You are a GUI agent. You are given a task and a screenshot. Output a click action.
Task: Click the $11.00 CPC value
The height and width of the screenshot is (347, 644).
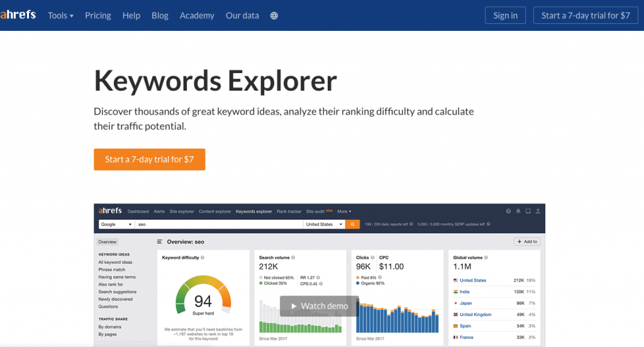391,267
